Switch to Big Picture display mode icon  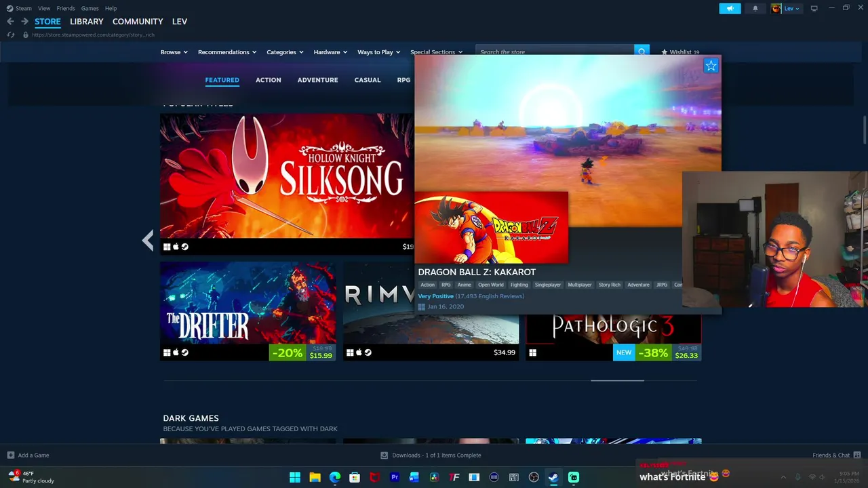[814, 8]
